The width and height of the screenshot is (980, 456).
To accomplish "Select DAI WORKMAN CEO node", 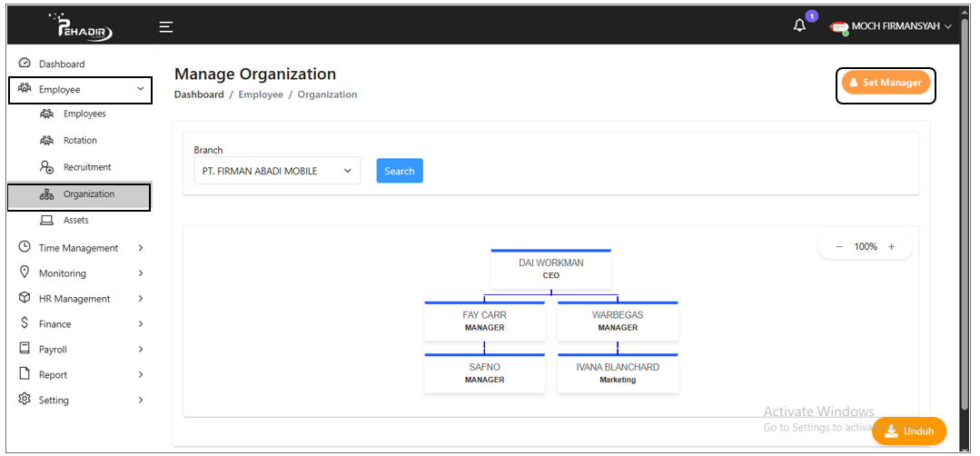I will [551, 269].
